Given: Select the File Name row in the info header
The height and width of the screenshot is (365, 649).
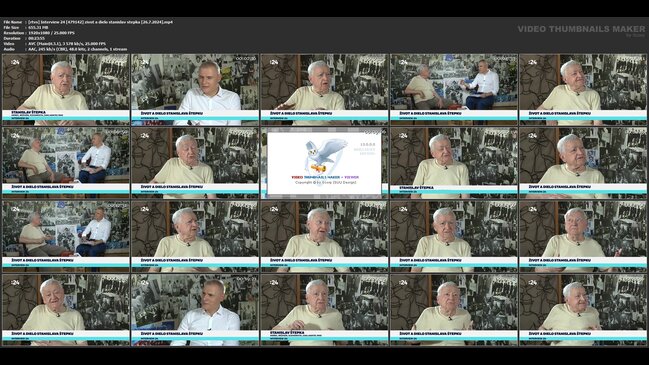Looking at the screenshot, I should point(88,22).
